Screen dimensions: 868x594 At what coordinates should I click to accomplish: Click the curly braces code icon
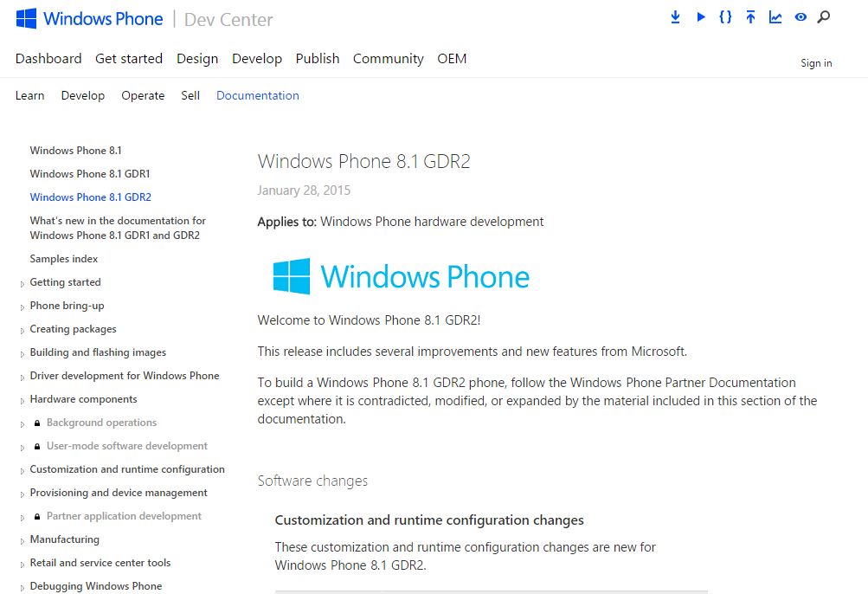[x=725, y=17]
